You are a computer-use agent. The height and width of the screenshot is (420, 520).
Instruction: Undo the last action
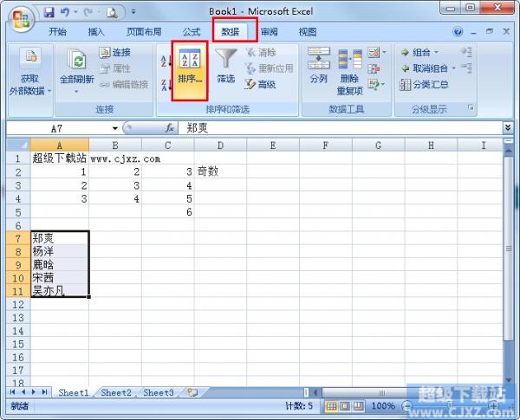[x=65, y=13]
